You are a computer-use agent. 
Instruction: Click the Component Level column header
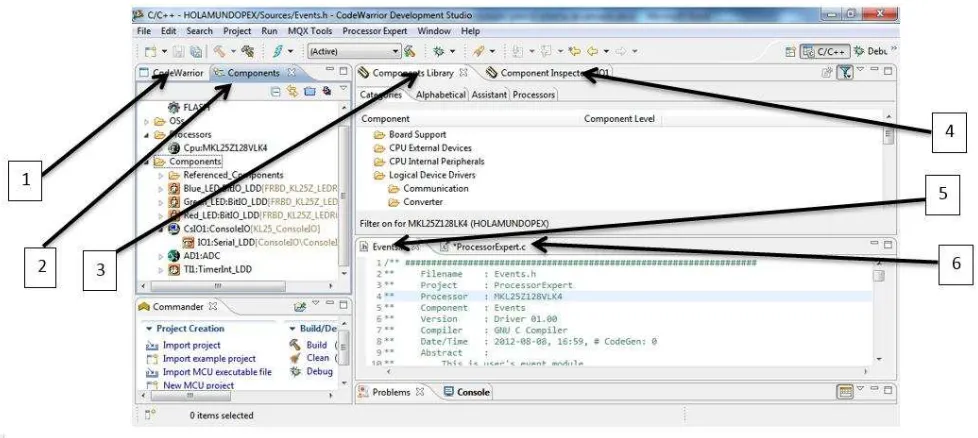[x=619, y=119]
